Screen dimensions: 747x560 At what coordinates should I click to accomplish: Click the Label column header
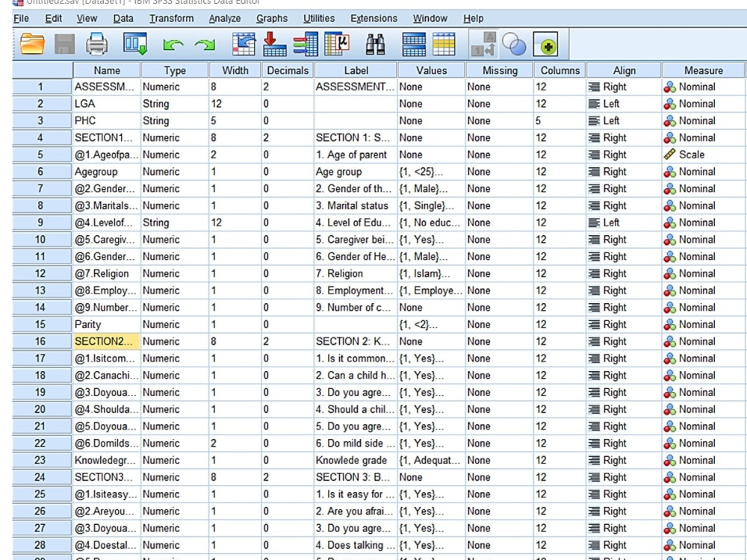click(356, 70)
